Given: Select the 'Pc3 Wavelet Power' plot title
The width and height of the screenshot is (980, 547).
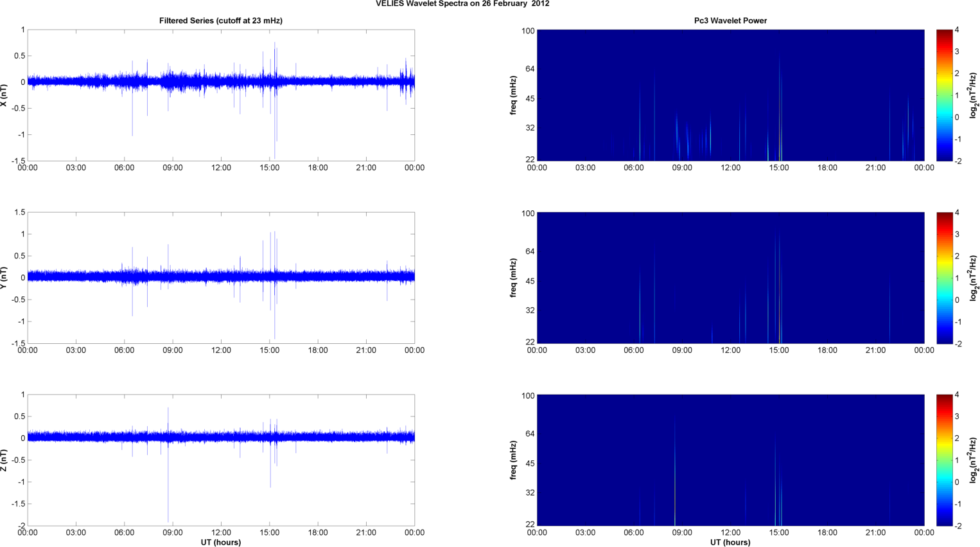Looking at the screenshot, I should click(730, 21).
